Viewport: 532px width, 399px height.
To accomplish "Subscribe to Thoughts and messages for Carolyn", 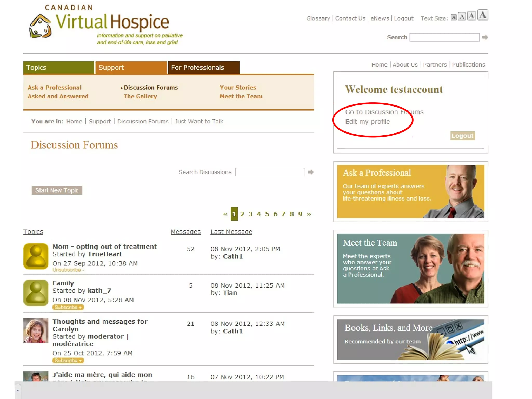I will point(68,361).
